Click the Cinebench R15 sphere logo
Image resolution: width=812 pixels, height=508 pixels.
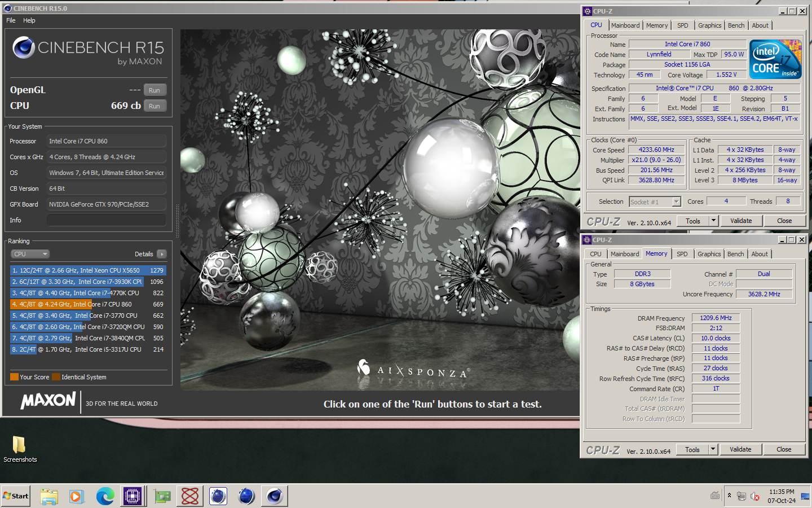tap(24, 48)
